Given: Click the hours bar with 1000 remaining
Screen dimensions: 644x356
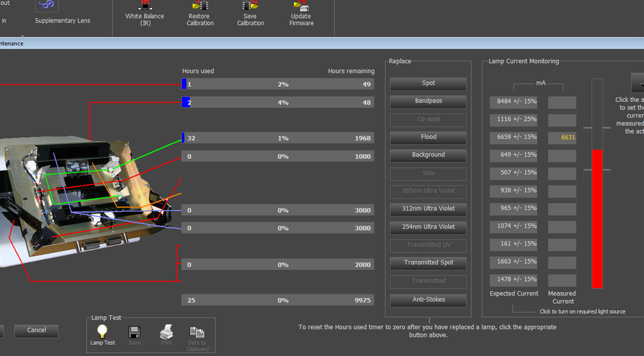Looking at the screenshot, I should pyautogui.click(x=277, y=156).
